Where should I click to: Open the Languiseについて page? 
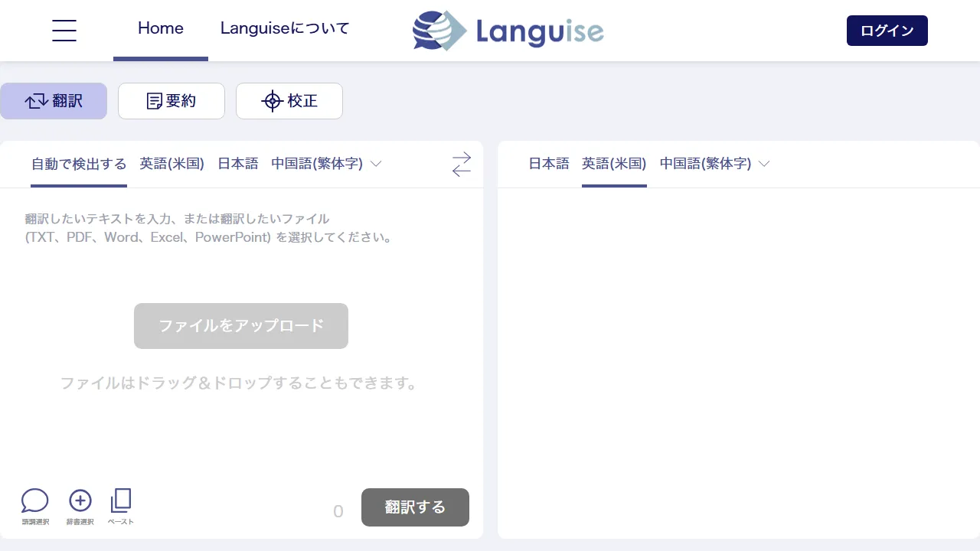(284, 28)
